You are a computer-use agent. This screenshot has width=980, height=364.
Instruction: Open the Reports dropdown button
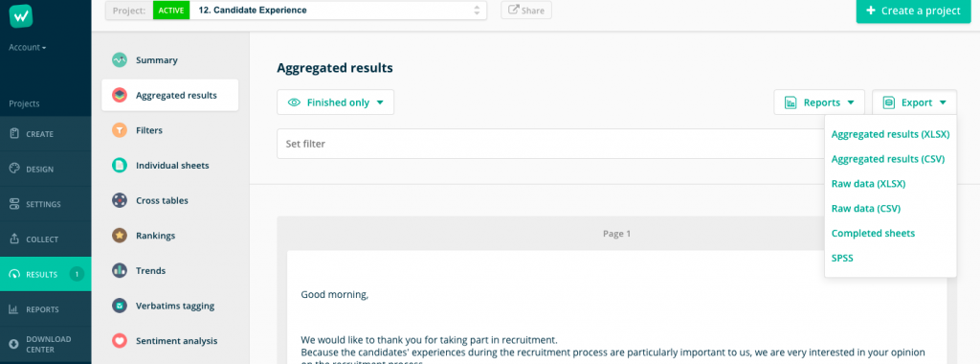tap(819, 102)
